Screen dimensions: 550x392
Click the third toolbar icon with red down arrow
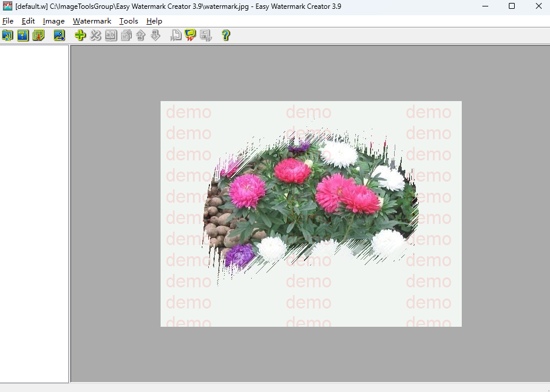[38, 35]
